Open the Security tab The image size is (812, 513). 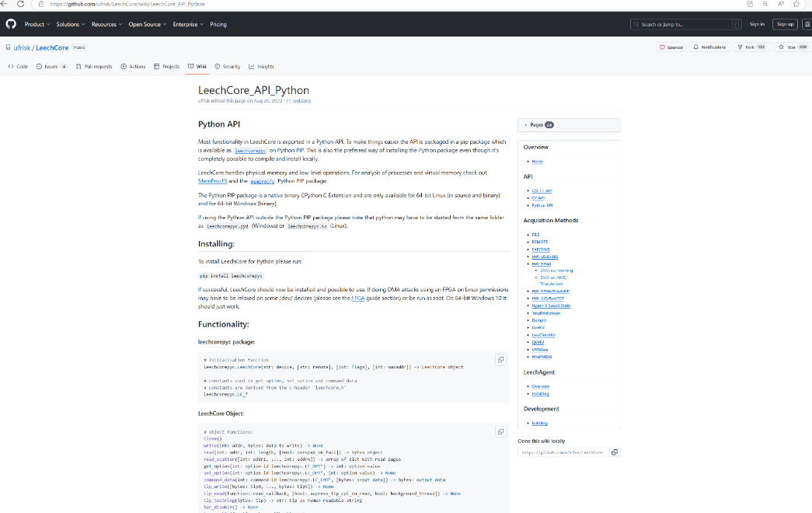coord(228,66)
